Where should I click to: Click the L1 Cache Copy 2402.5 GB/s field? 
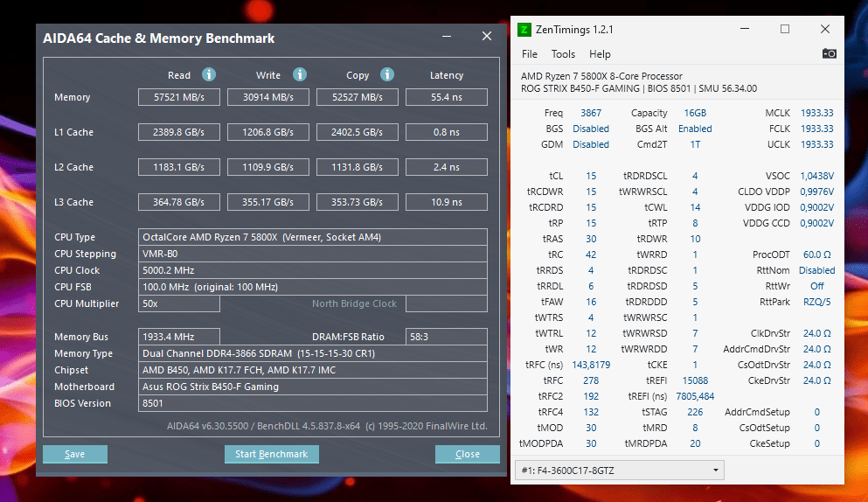pos(357,132)
